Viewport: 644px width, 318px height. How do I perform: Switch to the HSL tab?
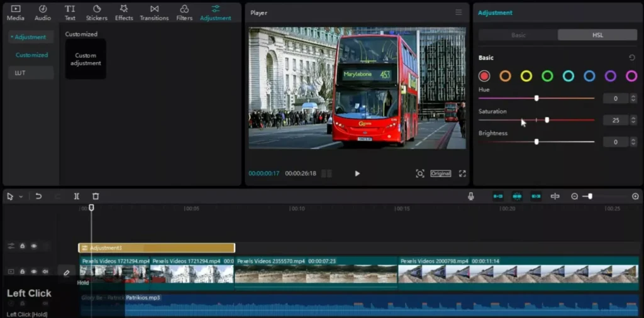(597, 35)
